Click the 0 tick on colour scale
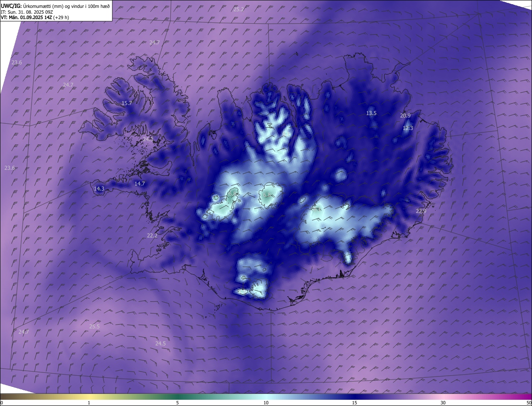Image resolution: width=532 pixels, height=406 pixels. point(2,403)
